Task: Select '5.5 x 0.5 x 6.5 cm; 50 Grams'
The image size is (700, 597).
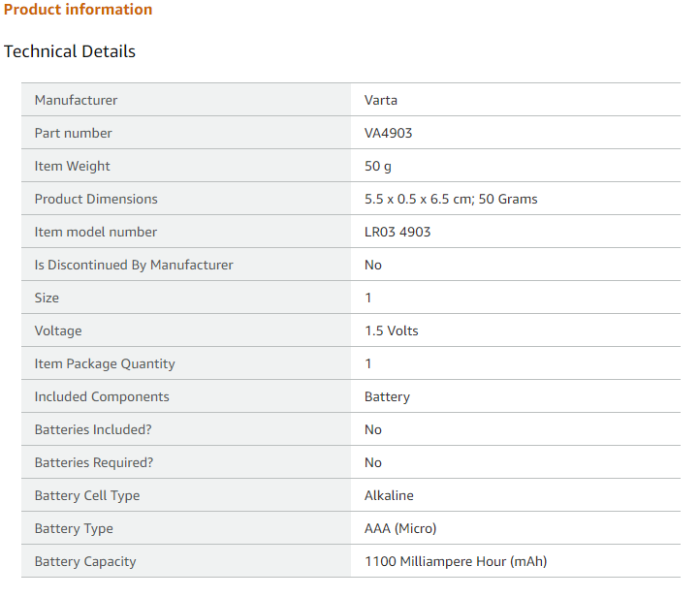Action: (x=451, y=199)
